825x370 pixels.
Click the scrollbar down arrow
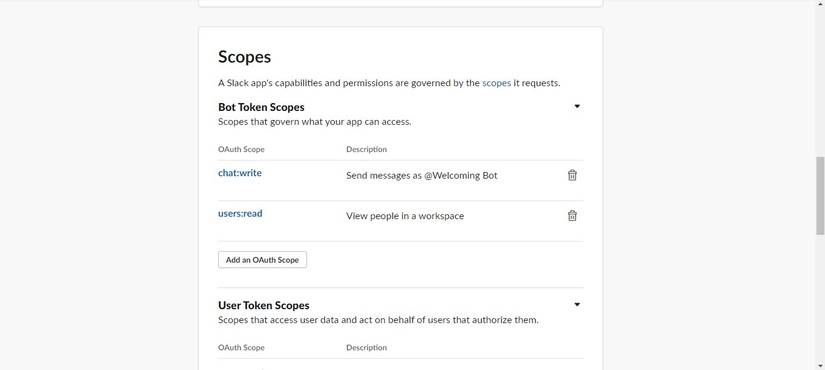820,365
